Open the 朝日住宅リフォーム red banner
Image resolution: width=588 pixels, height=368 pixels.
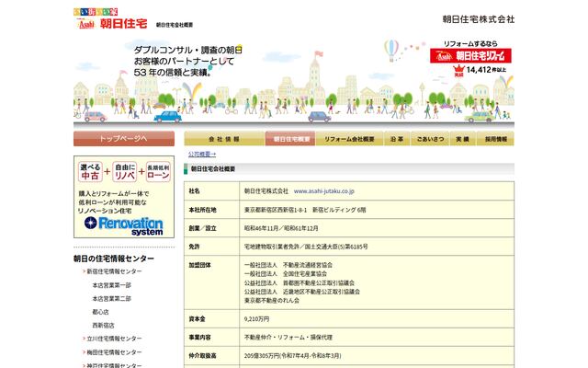click(x=470, y=56)
